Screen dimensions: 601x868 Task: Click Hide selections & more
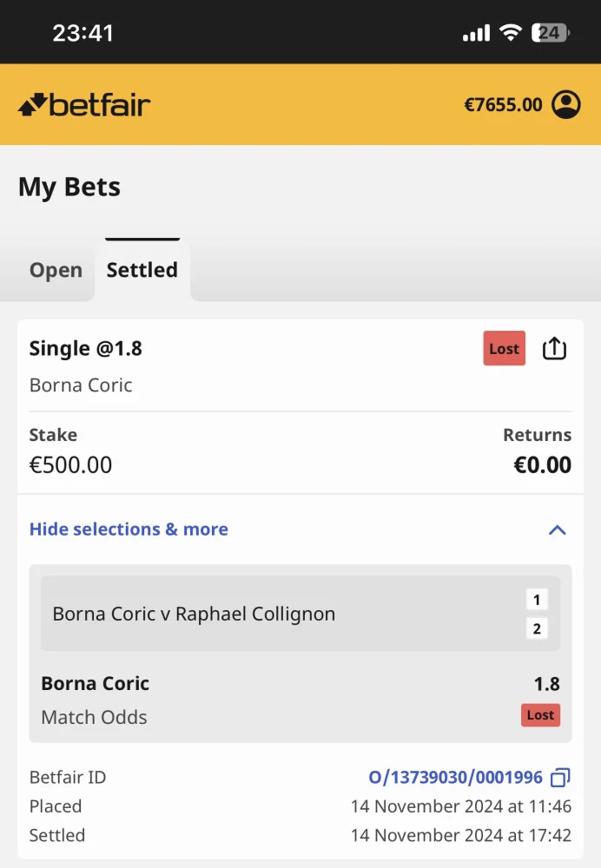tap(129, 529)
